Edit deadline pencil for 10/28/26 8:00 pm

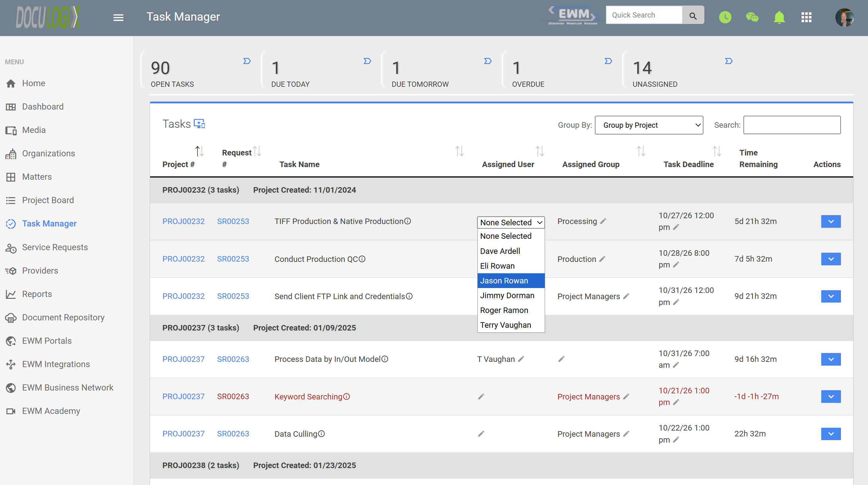click(x=676, y=265)
